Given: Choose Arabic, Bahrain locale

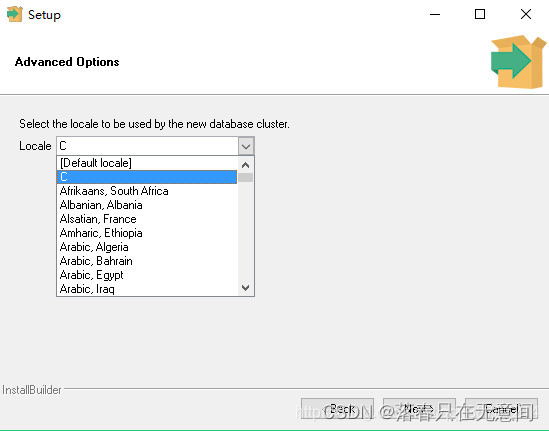Looking at the screenshot, I should click(x=147, y=261).
